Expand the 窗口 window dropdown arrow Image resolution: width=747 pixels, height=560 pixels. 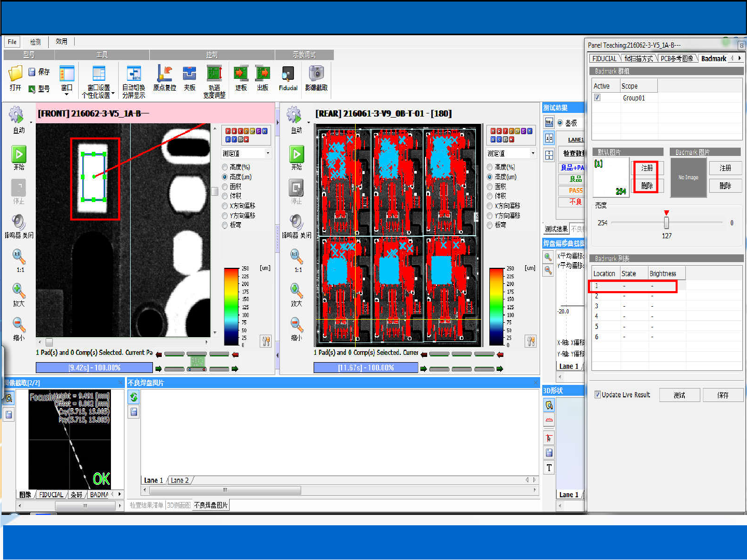66,95
